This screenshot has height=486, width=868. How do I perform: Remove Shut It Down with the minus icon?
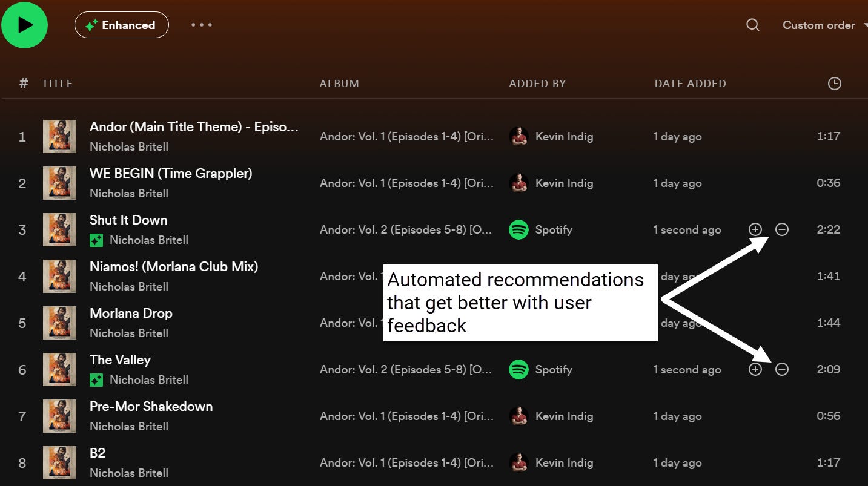pyautogui.click(x=782, y=229)
